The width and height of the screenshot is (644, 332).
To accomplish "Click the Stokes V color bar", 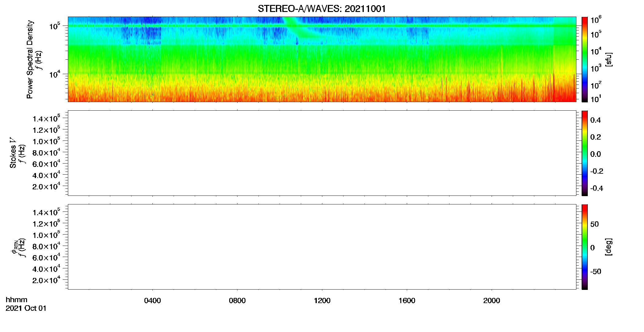I will [x=584, y=153].
